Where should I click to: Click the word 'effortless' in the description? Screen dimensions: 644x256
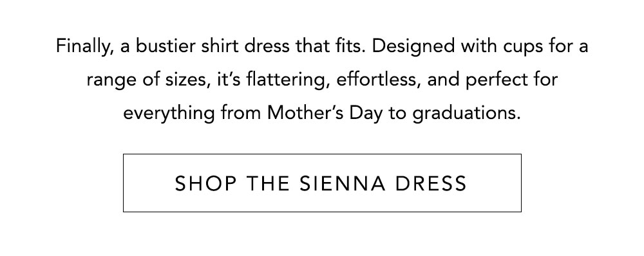tap(378, 79)
